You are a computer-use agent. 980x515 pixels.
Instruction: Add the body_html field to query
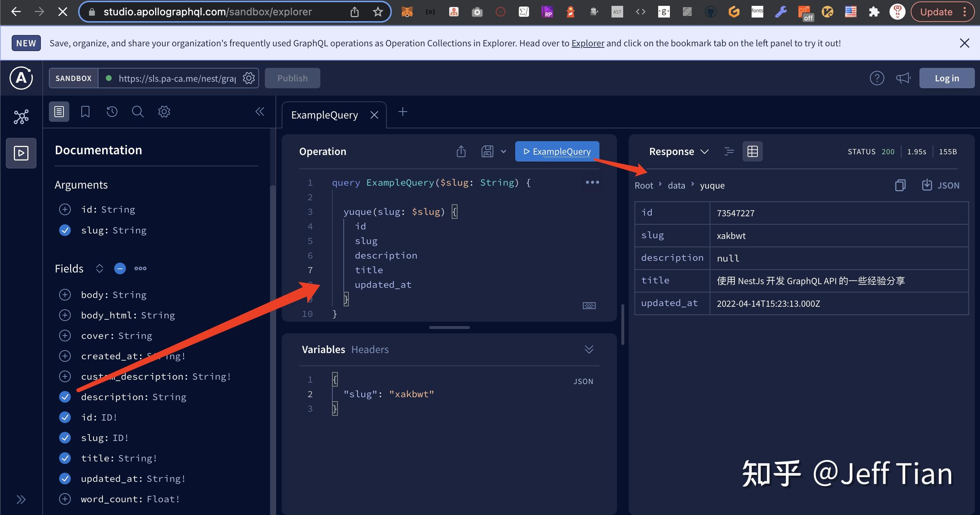65,315
